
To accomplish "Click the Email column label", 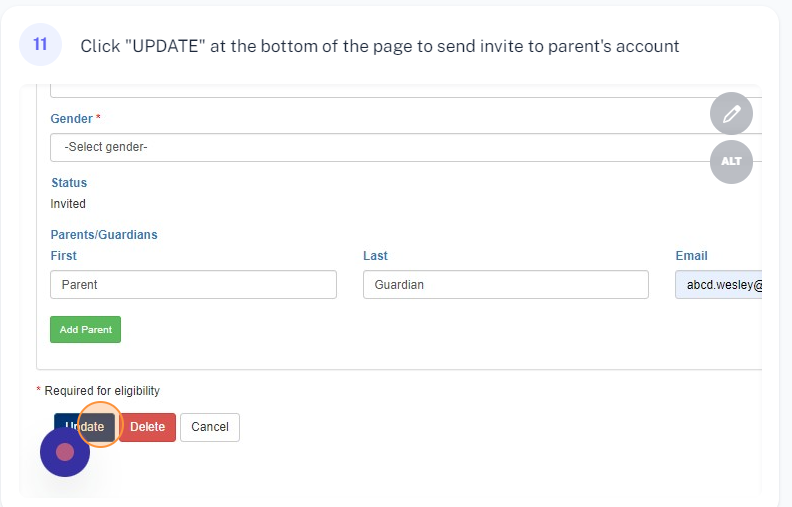I will coord(691,256).
